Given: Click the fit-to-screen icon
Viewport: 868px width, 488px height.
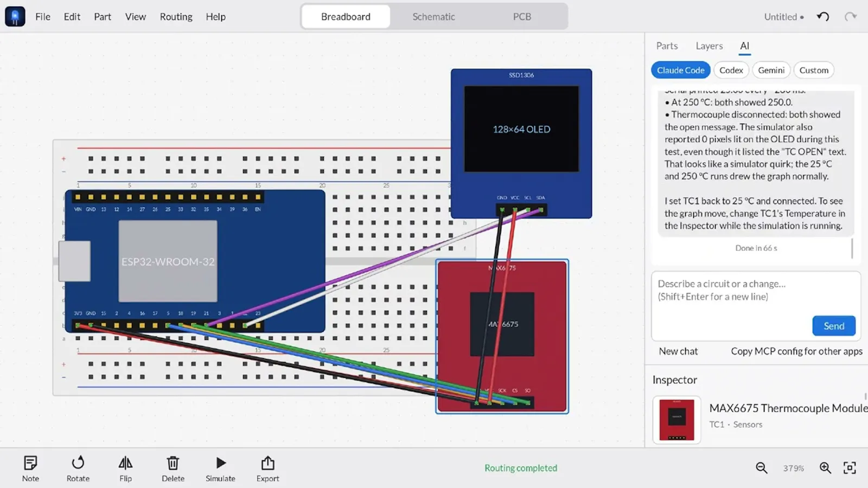Looking at the screenshot, I should coord(850,468).
